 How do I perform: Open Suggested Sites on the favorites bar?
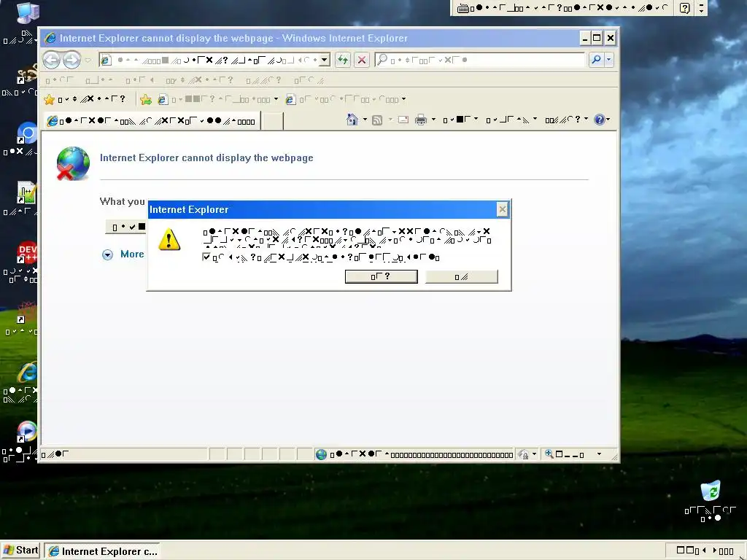pos(217,99)
